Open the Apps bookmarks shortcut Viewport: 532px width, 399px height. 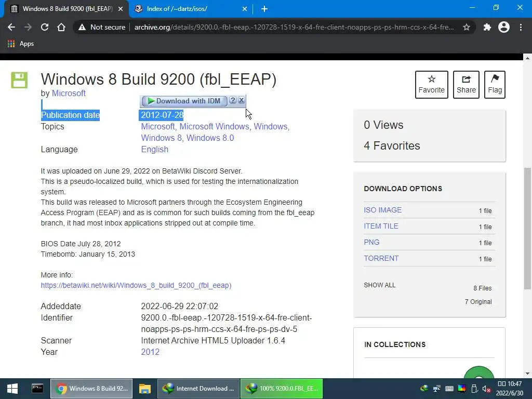pyautogui.click(x=21, y=44)
